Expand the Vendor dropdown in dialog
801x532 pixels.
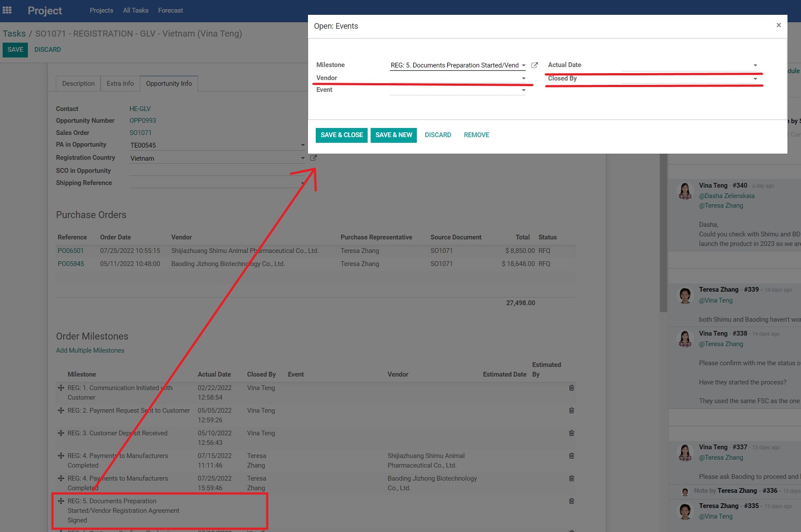pyautogui.click(x=524, y=78)
